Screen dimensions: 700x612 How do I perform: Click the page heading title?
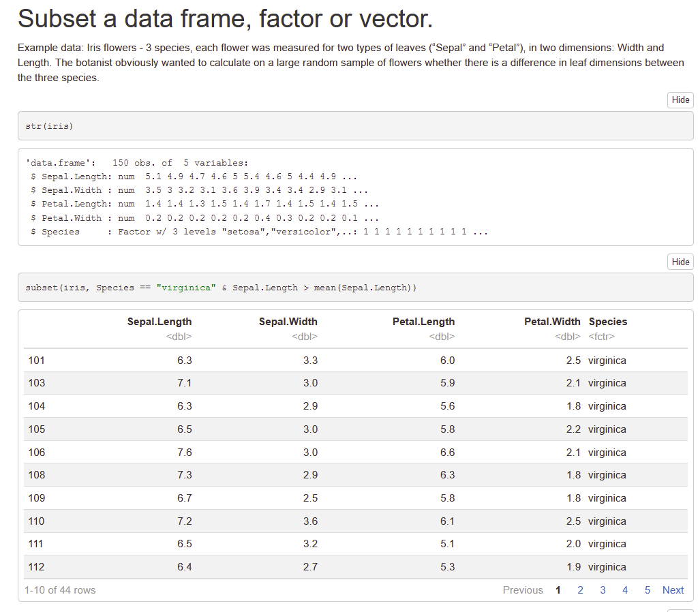[x=225, y=19]
